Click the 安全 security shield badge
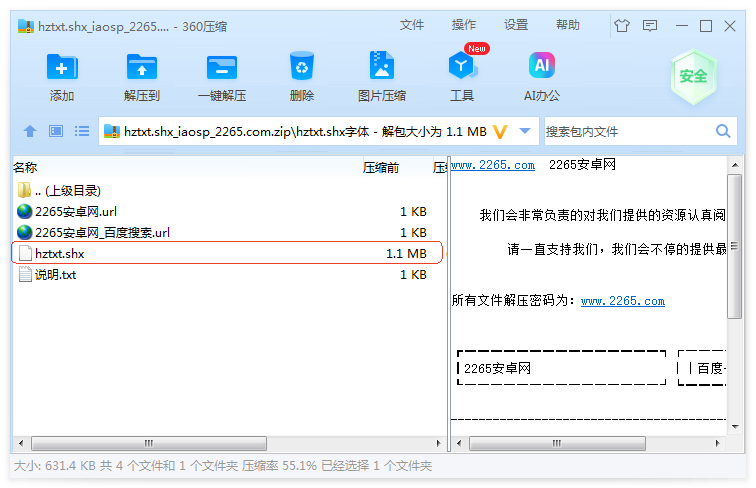 tap(693, 77)
